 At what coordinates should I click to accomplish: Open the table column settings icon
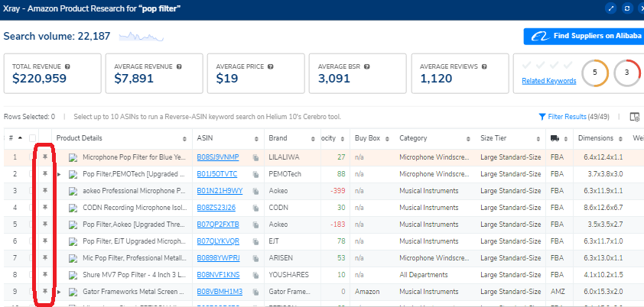click(x=635, y=117)
